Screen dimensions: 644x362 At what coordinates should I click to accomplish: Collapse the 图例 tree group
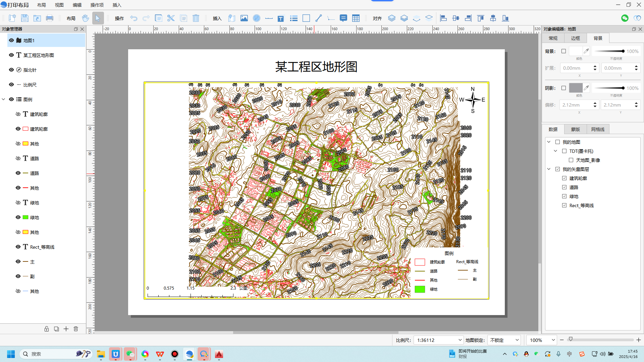[4, 99]
